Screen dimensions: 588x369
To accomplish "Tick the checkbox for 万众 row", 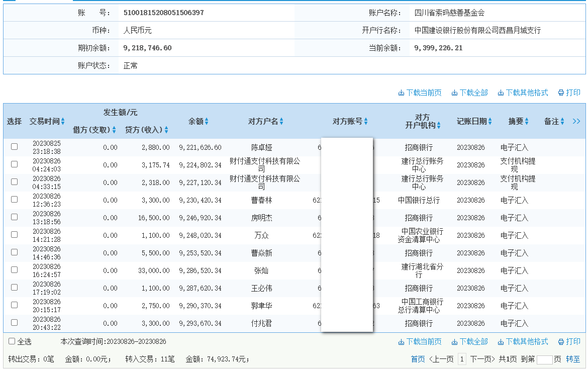I will coord(14,235).
